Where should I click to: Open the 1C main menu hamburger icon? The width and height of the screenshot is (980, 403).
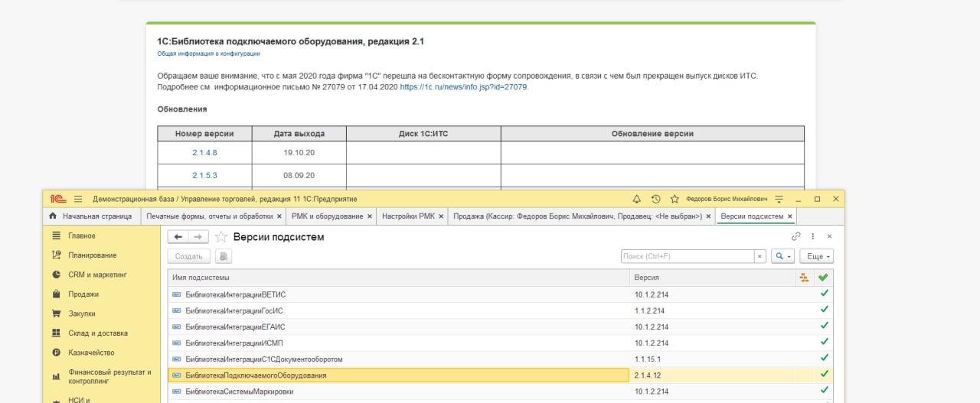[x=77, y=198]
